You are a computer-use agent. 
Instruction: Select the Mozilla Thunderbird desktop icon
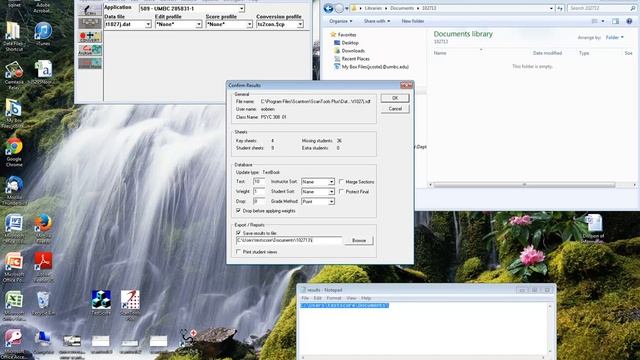(14, 190)
